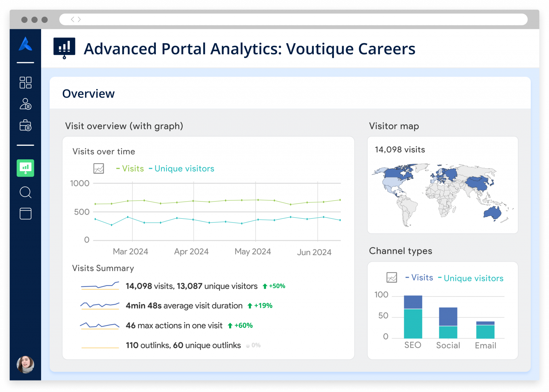The image size is (549, 392).
Task: Click the candidates person icon in the sidebar
Action: pyautogui.click(x=25, y=104)
